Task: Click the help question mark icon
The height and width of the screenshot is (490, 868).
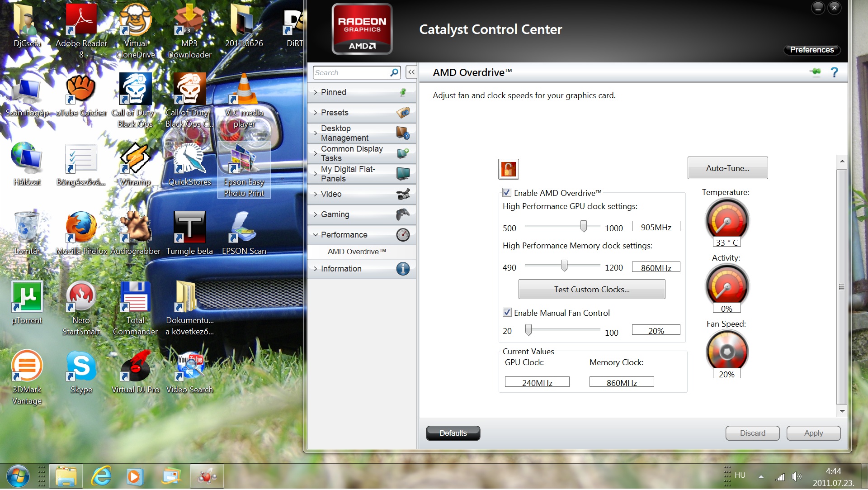Action: (x=834, y=72)
